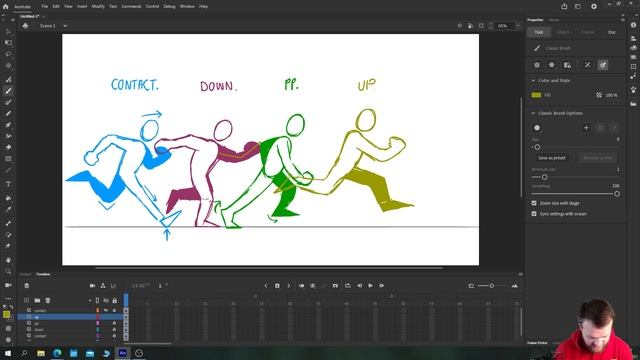Switch to the Object properties tab
Image resolution: width=640 pixels, height=360 pixels.
tap(563, 32)
